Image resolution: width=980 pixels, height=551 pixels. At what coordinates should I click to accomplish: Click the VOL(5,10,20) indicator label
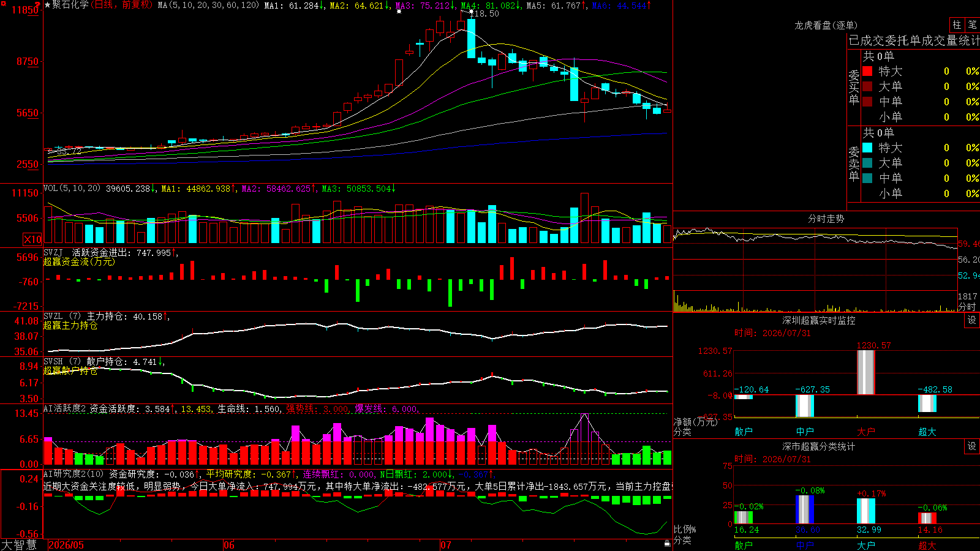coord(72,189)
